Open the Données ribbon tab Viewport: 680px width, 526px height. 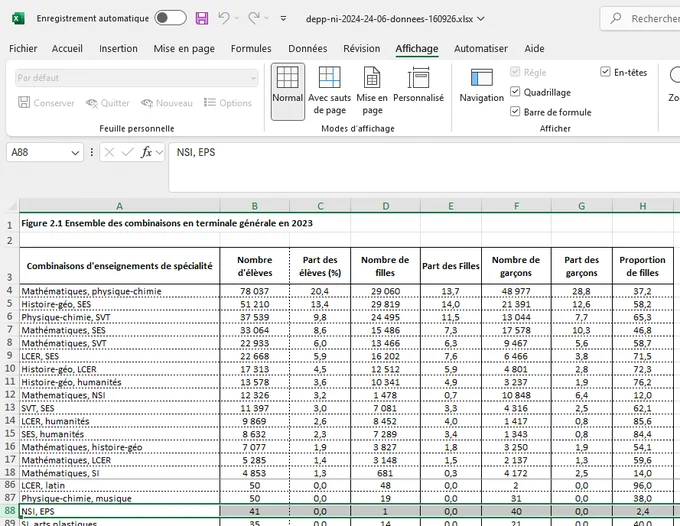(308, 49)
